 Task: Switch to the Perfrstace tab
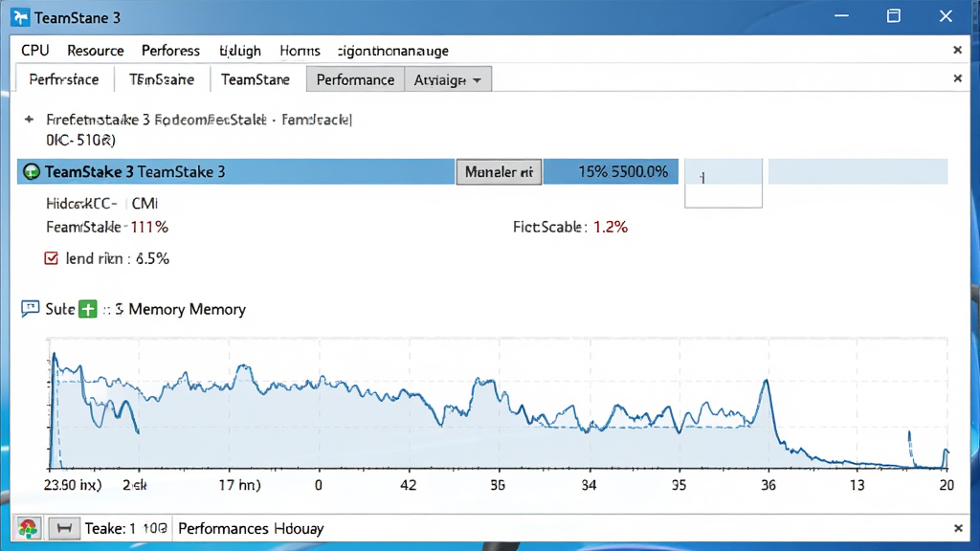64,79
